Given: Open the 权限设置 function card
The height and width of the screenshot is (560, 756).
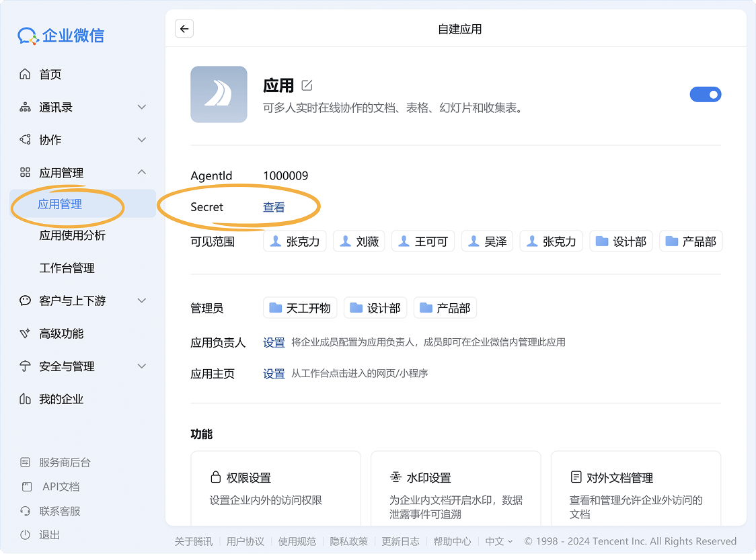Looking at the screenshot, I should click(x=276, y=487).
